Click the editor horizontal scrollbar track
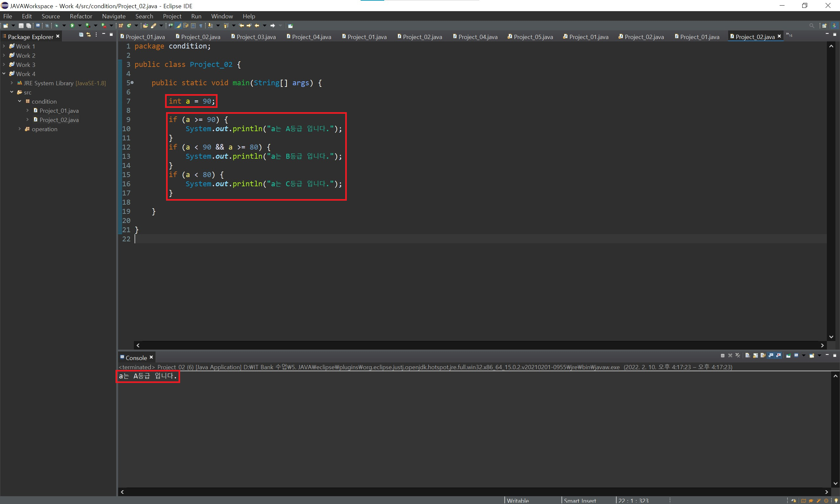The width and height of the screenshot is (840, 504). point(476,345)
